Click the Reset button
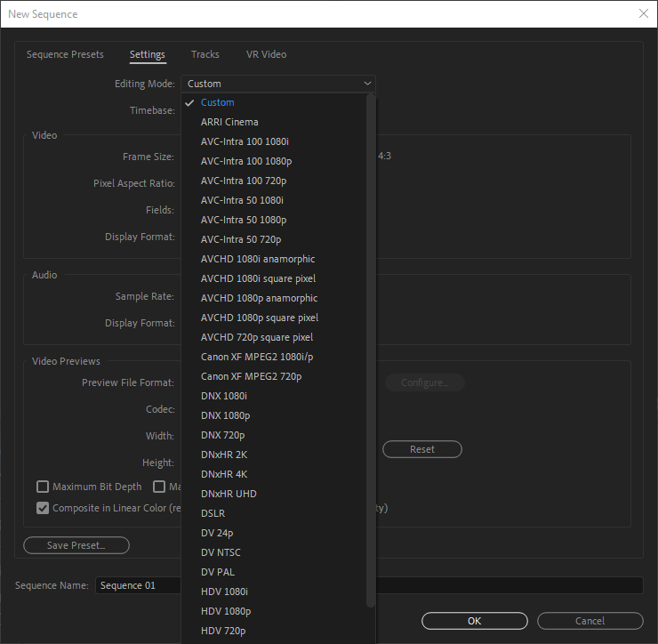Screen dimensions: 658x644 coord(422,449)
